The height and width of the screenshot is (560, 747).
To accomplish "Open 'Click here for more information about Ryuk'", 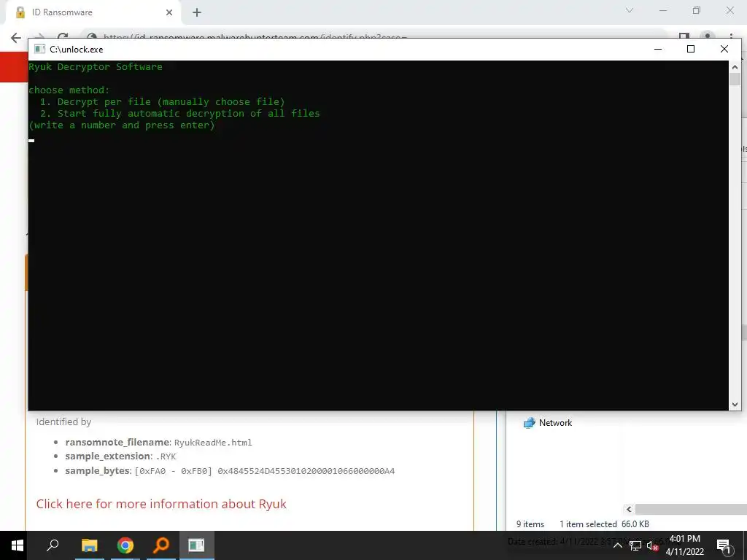I will click(x=161, y=504).
